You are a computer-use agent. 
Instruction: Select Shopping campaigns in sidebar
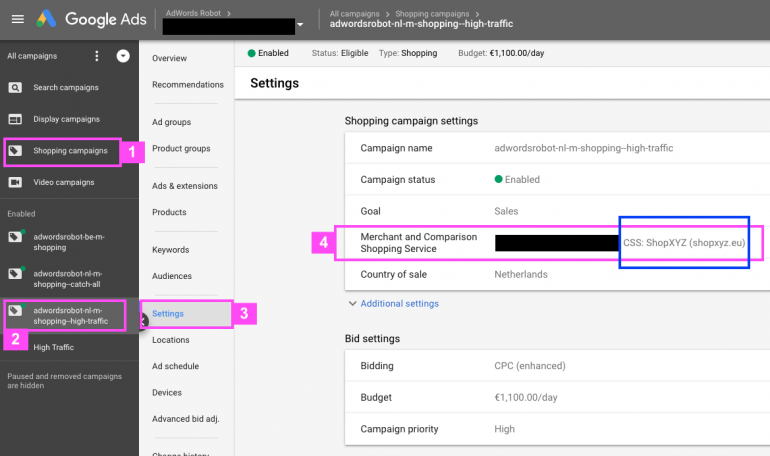point(69,151)
